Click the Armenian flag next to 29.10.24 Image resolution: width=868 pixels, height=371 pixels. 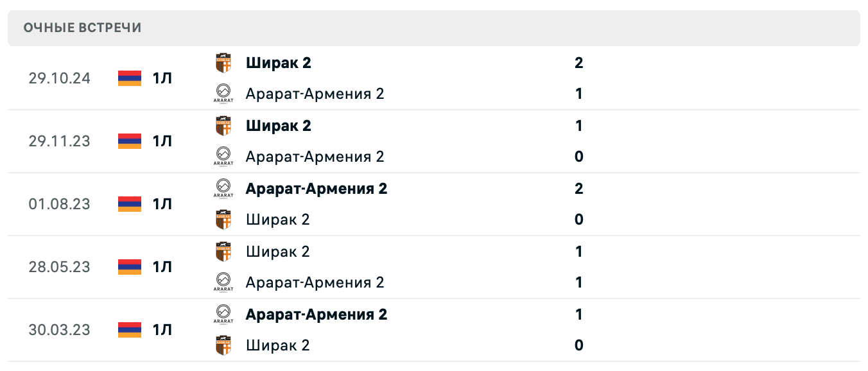pos(129,78)
